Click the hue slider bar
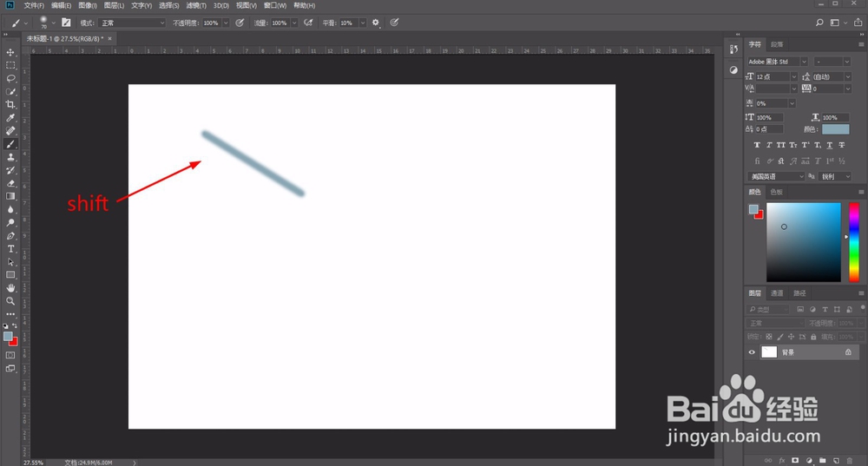Viewport: 868px width, 466px height. click(854, 242)
